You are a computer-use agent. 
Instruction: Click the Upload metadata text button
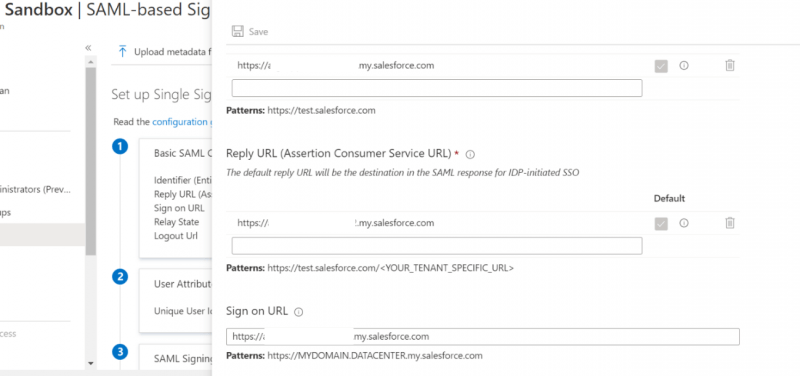coord(172,52)
